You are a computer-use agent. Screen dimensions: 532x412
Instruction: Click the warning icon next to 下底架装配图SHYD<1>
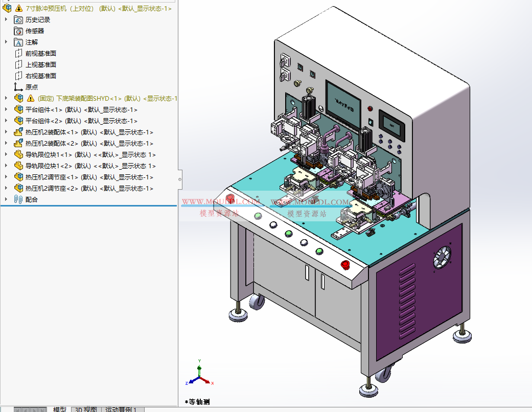(x=30, y=98)
